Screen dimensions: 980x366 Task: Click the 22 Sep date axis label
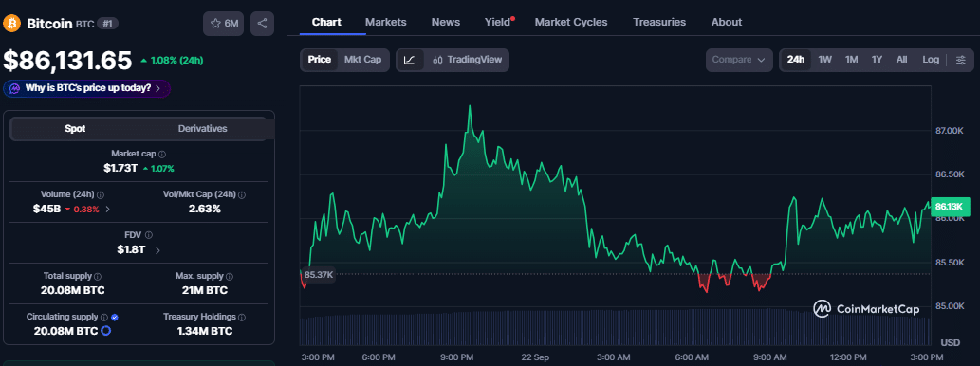click(x=536, y=357)
